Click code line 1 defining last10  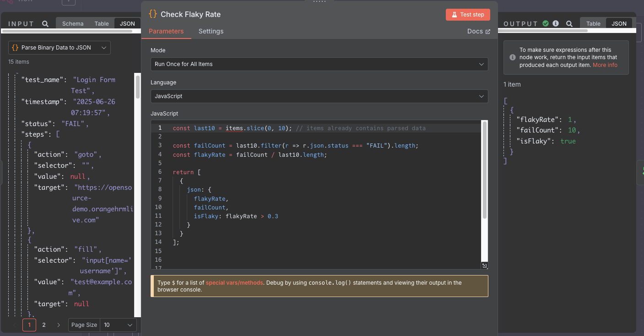tap(299, 128)
